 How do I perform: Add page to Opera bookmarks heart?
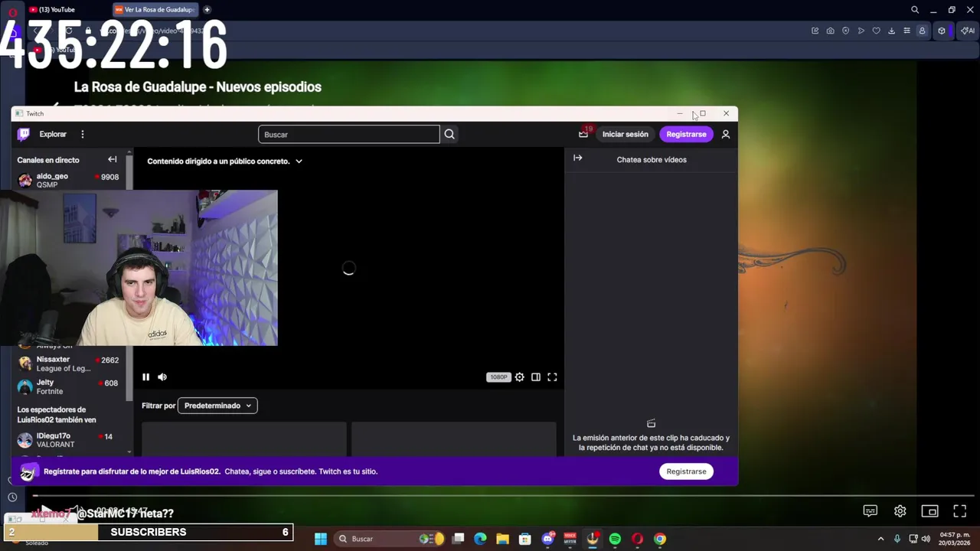point(877,31)
